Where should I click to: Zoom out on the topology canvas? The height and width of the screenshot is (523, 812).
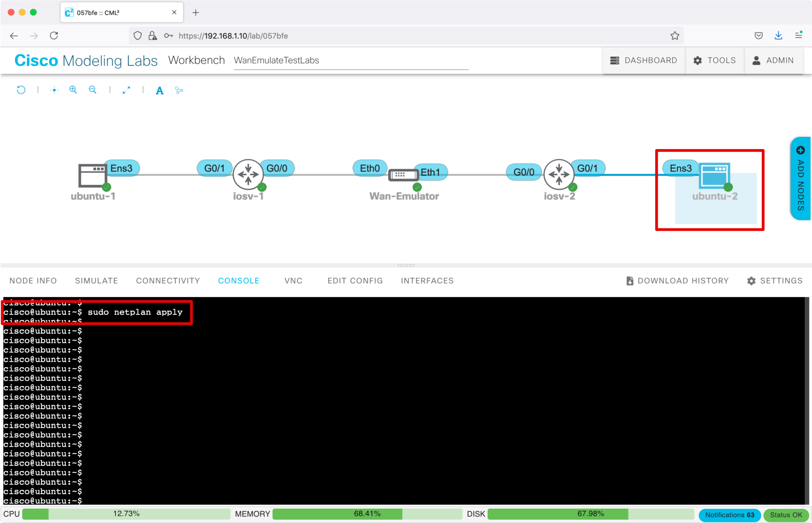(92, 90)
